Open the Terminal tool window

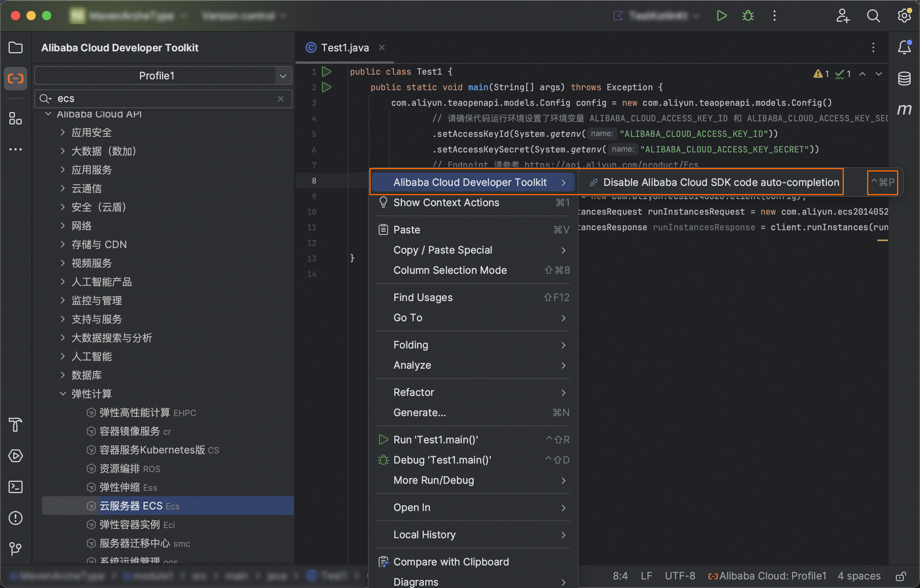pyautogui.click(x=16, y=487)
